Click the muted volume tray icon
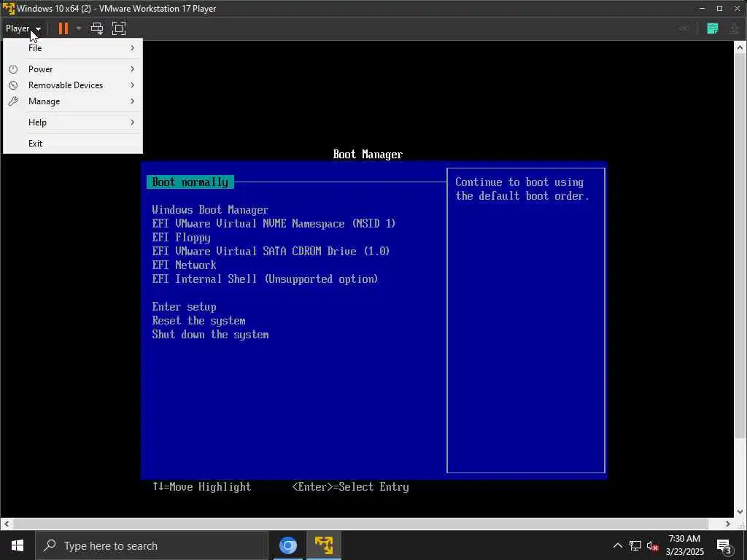This screenshot has height=560, width=747. 653,545
